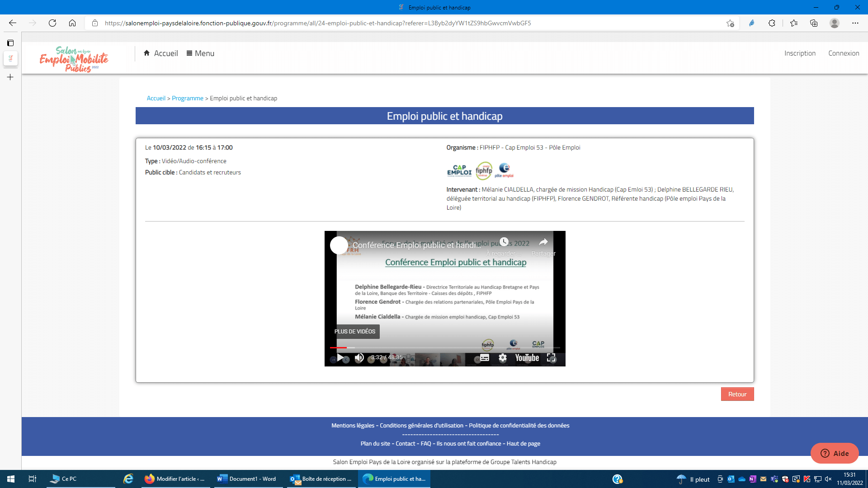Seek in the video progress bar
The height and width of the screenshot is (488, 868).
[x=445, y=347]
